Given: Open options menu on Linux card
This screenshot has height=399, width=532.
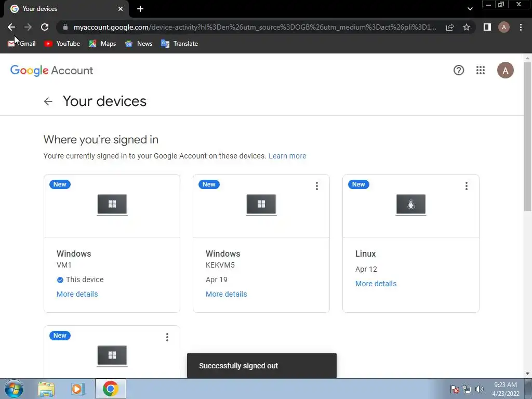Looking at the screenshot, I should pyautogui.click(x=466, y=186).
